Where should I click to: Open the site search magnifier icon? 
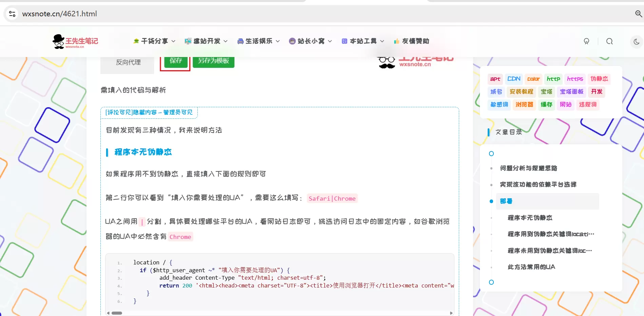coord(609,41)
